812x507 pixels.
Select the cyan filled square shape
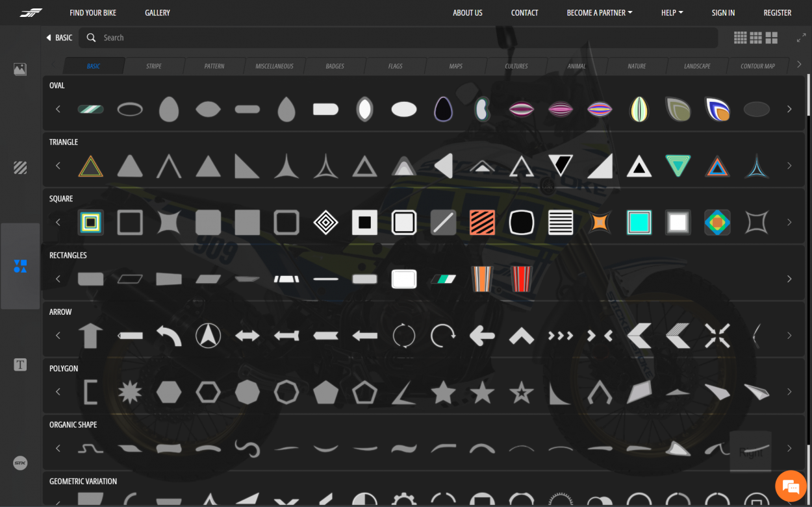click(639, 223)
